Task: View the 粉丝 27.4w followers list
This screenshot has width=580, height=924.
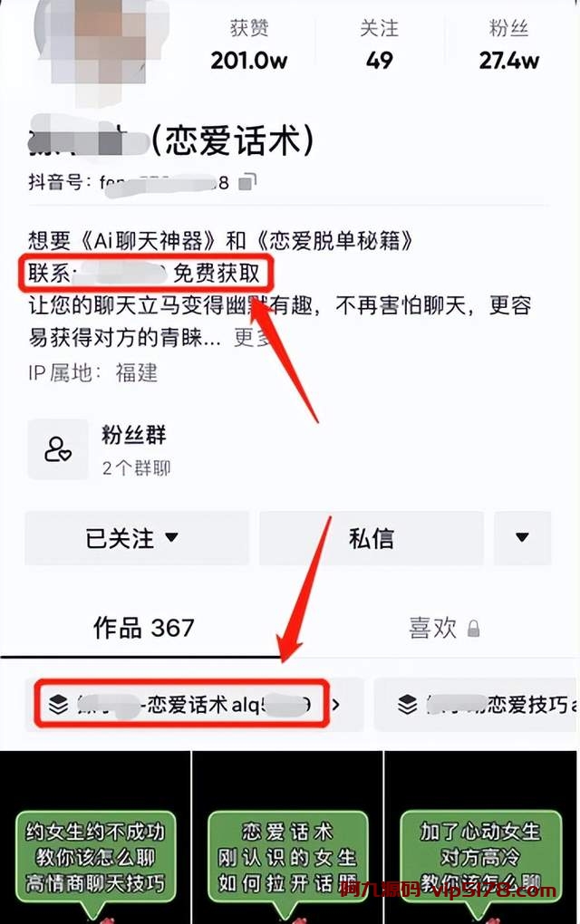Action: coord(508,44)
